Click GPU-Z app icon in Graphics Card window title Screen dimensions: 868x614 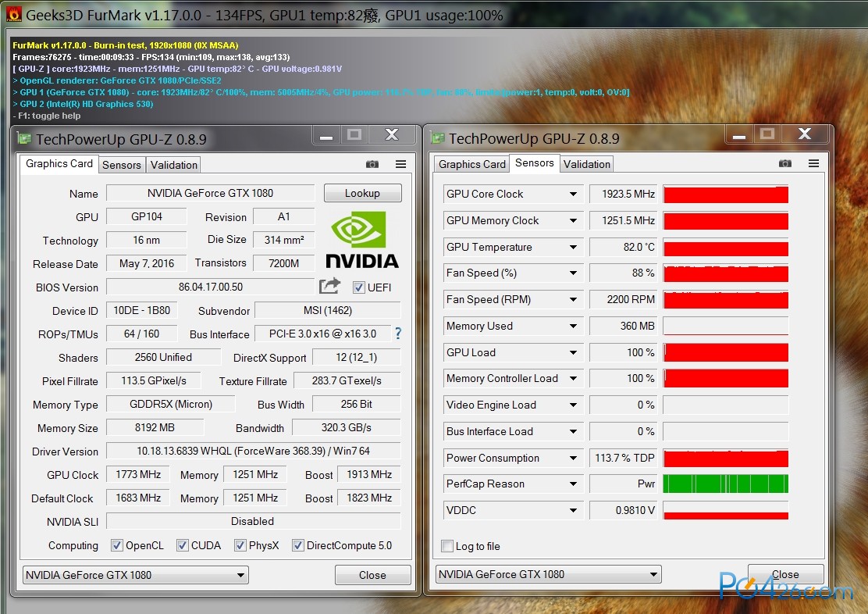[23, 138]
